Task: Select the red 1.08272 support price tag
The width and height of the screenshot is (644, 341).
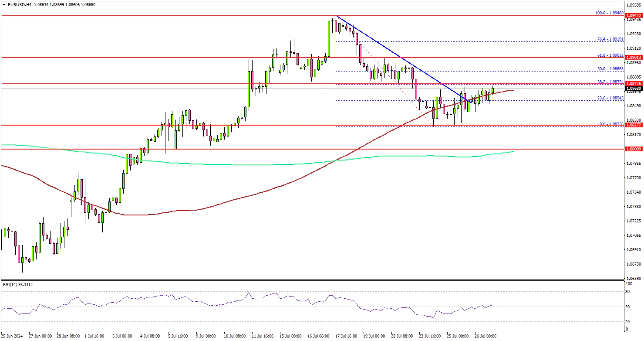Action: [x=634, y=125]
